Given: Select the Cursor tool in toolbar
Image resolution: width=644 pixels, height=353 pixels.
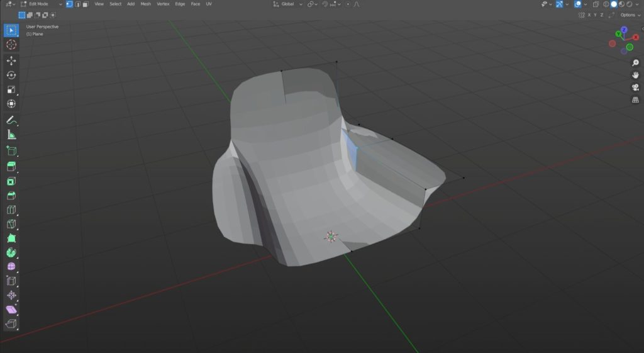Looking at the screenshot, I should click(11, 45).
